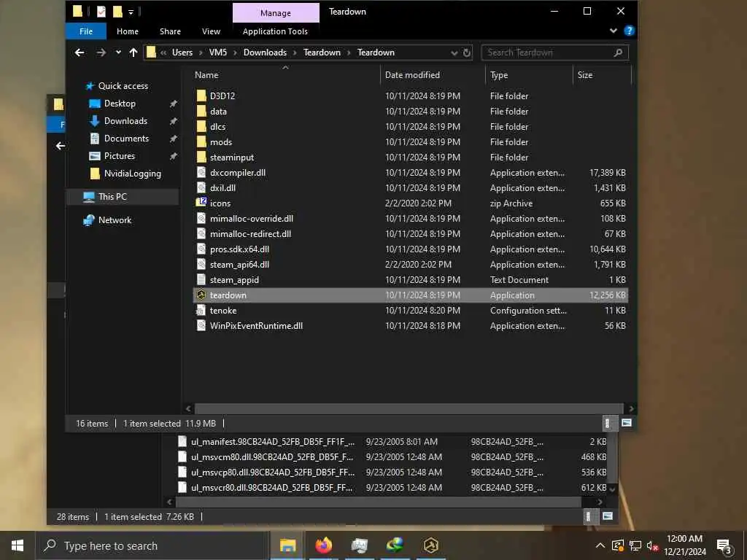Click the network tray icon
747x560 pixels.
635,545
